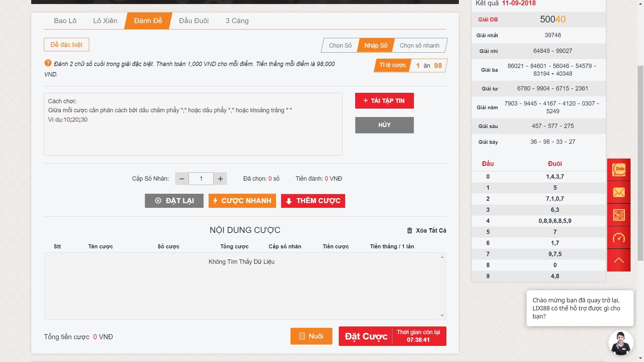Image resolution: width=644 pixels, height=362 pixels.
Task: Click the scroll-to-top chevron icon
Action: pos(619,260)
